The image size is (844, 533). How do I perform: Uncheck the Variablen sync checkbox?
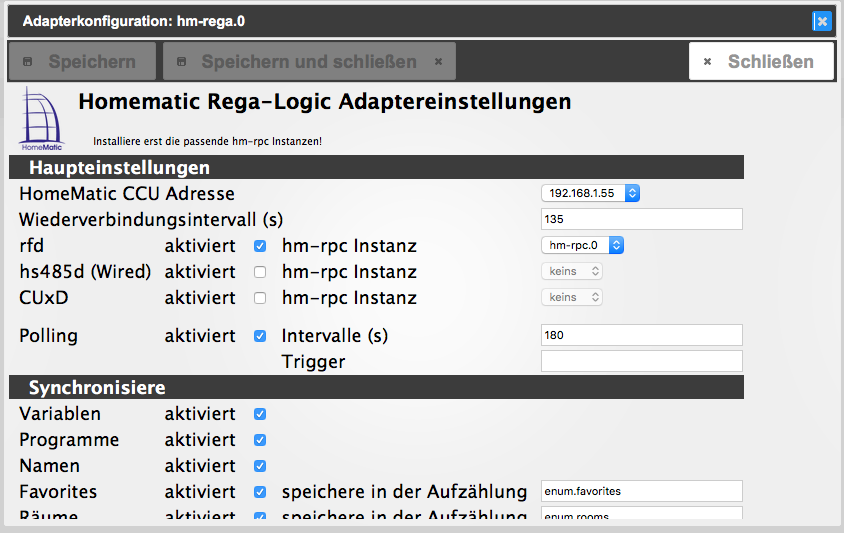click(260, 414)
